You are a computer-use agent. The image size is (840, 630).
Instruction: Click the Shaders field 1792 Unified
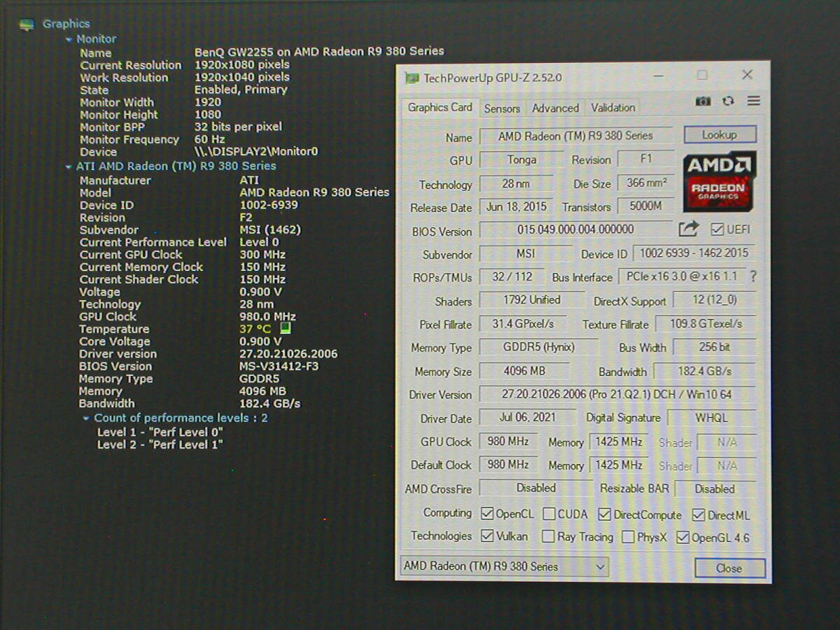(532, 300)
